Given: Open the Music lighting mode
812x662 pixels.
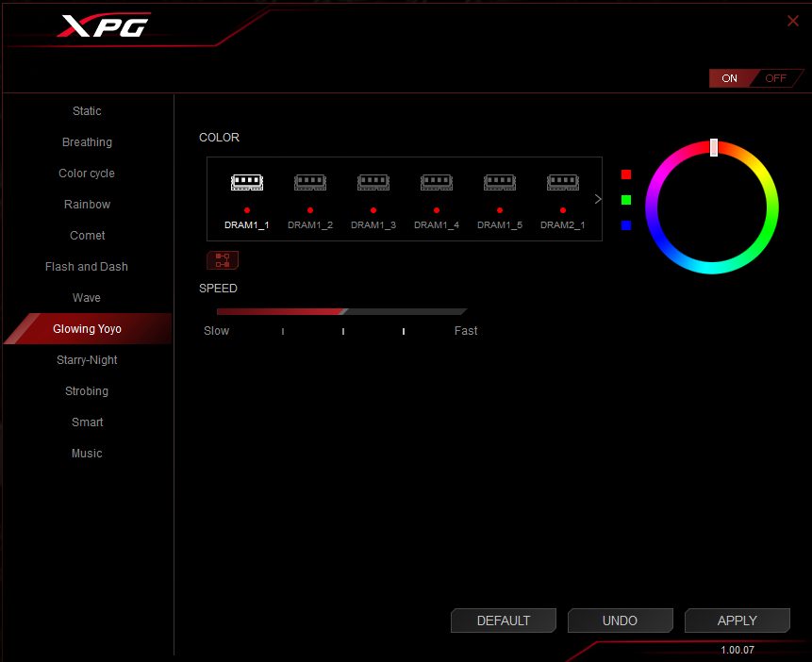Looking at the screenshot, I should 87,453.
